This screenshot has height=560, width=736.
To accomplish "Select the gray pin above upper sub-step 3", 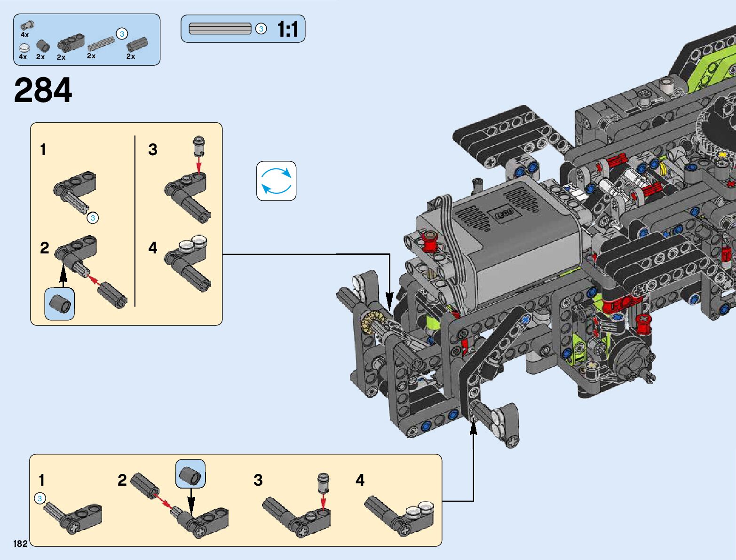I will tap(199, 145).
